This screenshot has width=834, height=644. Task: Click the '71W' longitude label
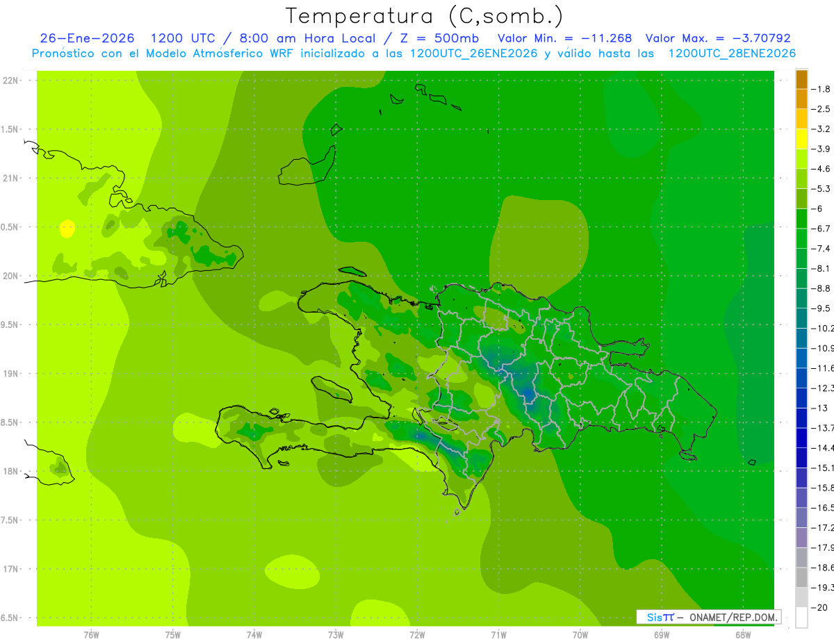click(x=498, y=635)
